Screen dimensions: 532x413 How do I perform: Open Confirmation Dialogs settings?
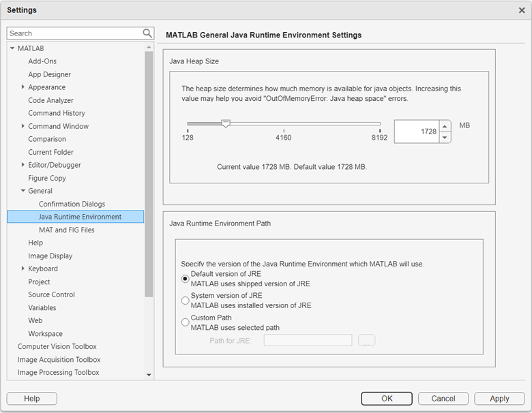click(x=72, y=204)
